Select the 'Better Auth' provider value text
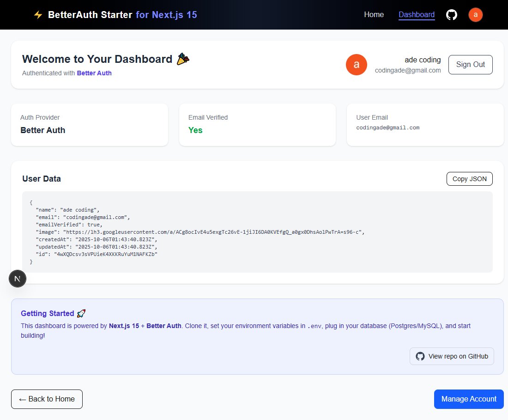Image resolution: width=508 pixels, height=420 pixels. [43, 130]
